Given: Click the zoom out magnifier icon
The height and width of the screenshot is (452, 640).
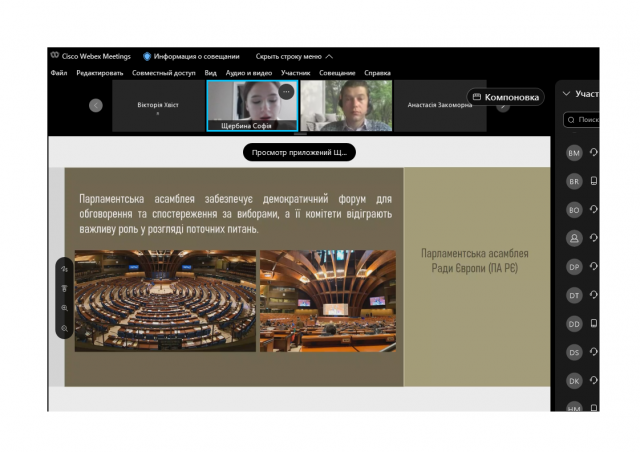Looking at the screenshot, I should pyautogui.click(x=64, y=328).
